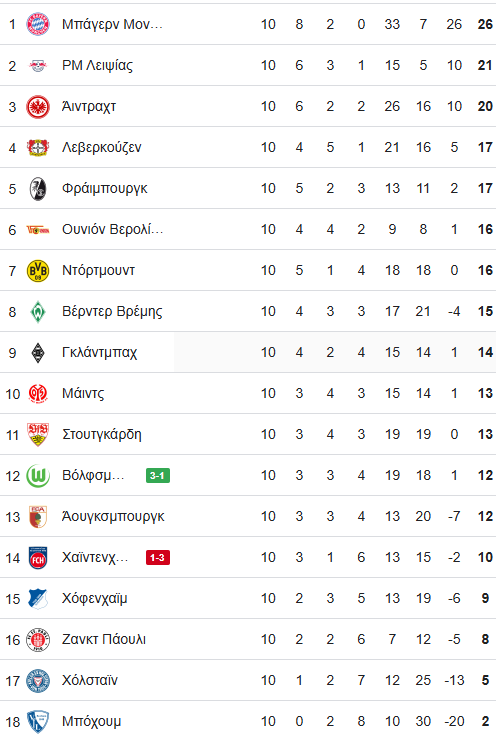The height and width of the screenshot is (742, 496).
Task: Click the Eintracht Frankfurt eagle crest
Action: click(x=38, y=106)
